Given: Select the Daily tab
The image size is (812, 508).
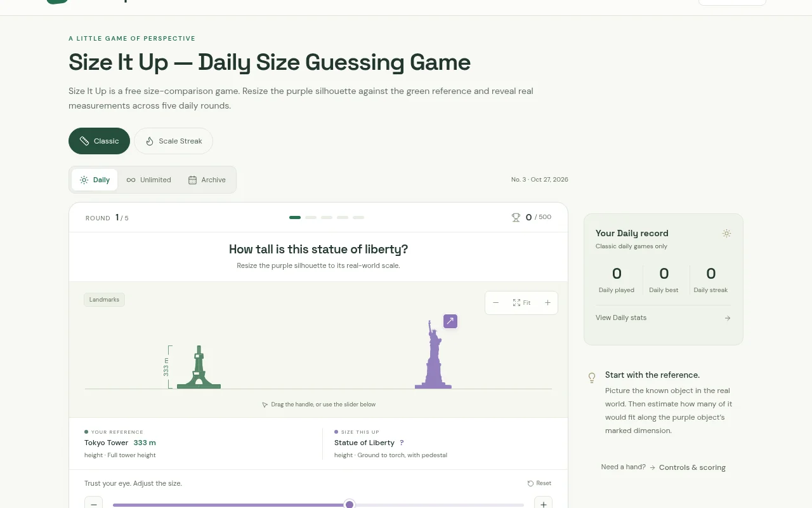Looking at the screenshot, I should point(95,180).
